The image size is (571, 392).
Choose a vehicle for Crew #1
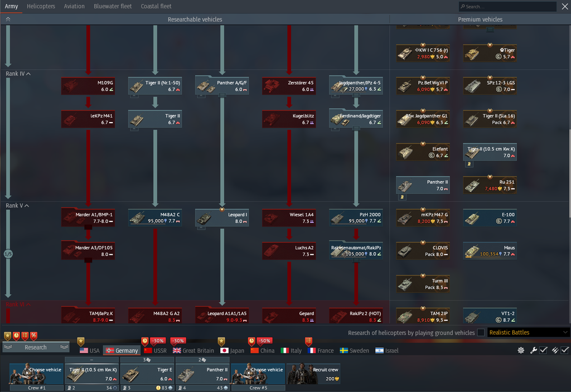coord(36,374)
